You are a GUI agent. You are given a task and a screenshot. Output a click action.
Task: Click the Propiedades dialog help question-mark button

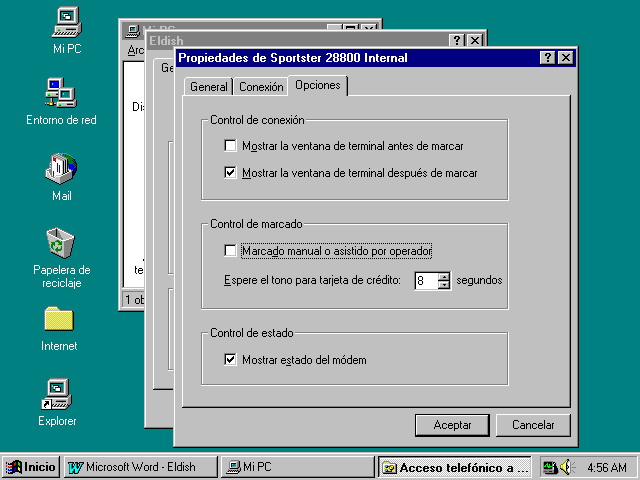click(547, 58)
